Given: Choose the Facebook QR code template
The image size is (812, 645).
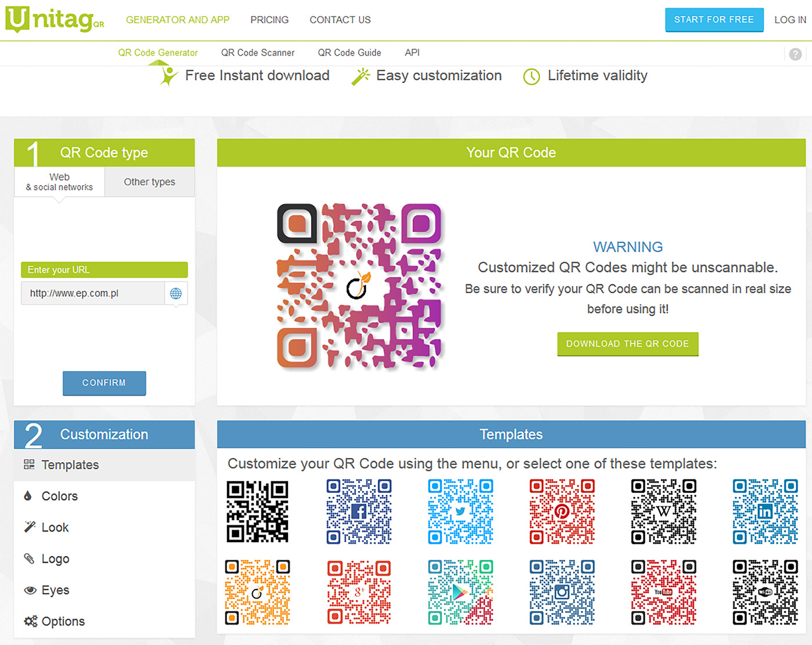Looking at the screenshot, I should (359, 511).
